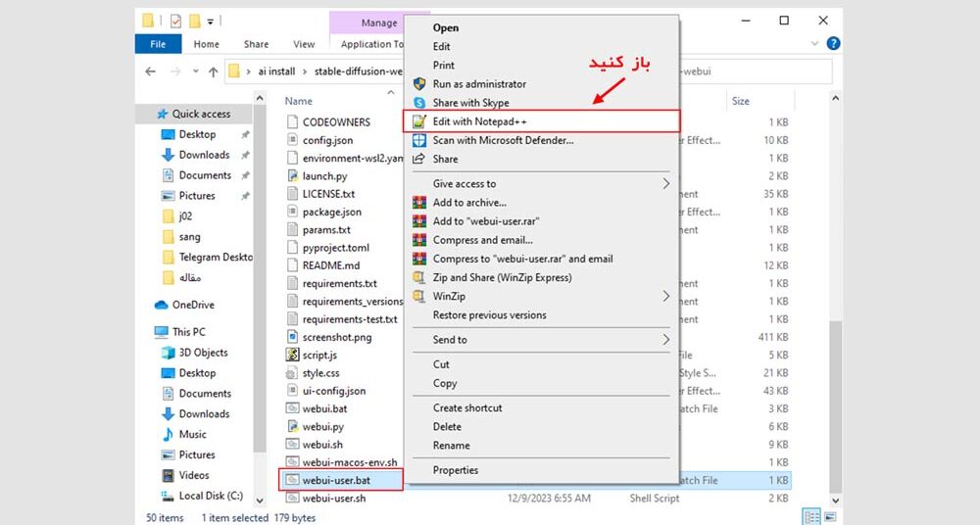The width and height of the screenshot is (980, 525).
Task: Click the Videos icon in sidebar
Action: tap(169, 476)
